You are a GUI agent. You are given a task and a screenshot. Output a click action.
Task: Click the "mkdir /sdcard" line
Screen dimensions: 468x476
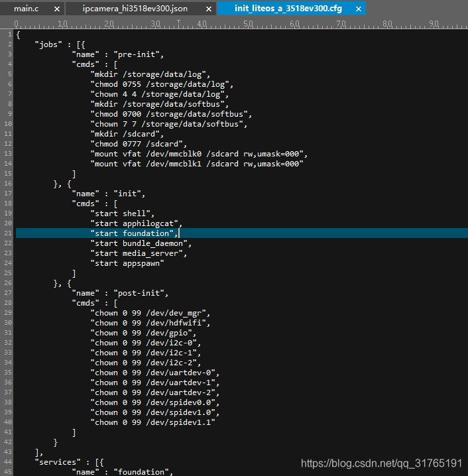(x=127, y=134)
